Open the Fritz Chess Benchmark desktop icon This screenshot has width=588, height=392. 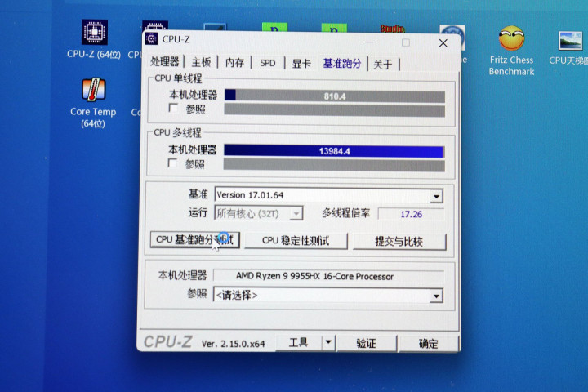(x=511, y=51)
